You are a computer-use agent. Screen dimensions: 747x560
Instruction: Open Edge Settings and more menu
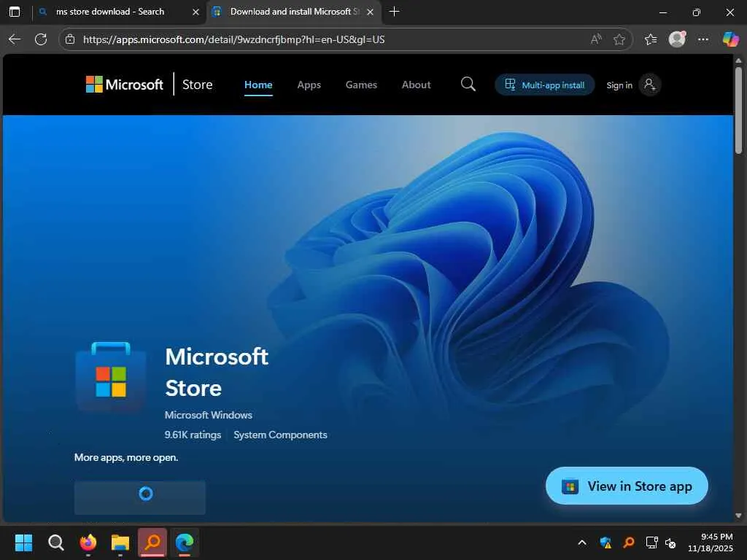(x=703, y=39)
